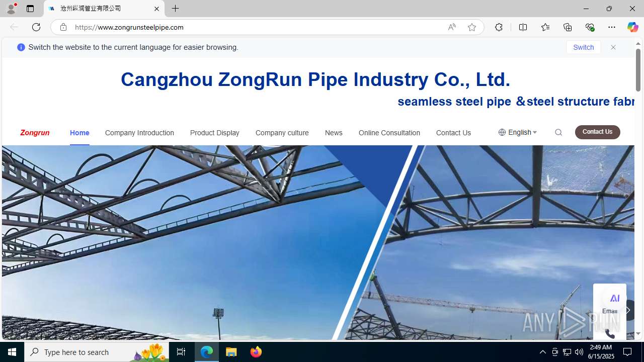644x362 pixels.
Task: Open the browser profile icon
Action: click(11, 9)
